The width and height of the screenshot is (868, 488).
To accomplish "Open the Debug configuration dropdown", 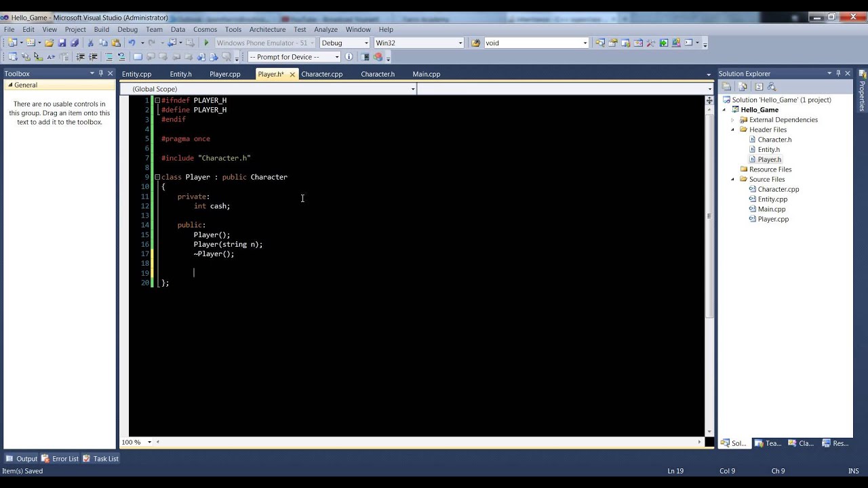I will (x=366, y=43).
